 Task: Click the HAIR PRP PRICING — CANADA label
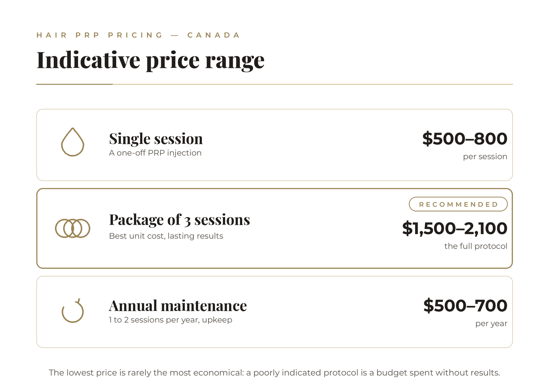pos(138,35)
